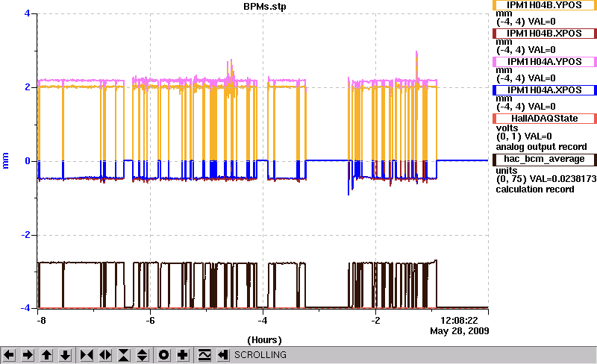Pan the graph up with the up arrow
Image resolution: width=597 pixels, height=364 pixels.
46,355
